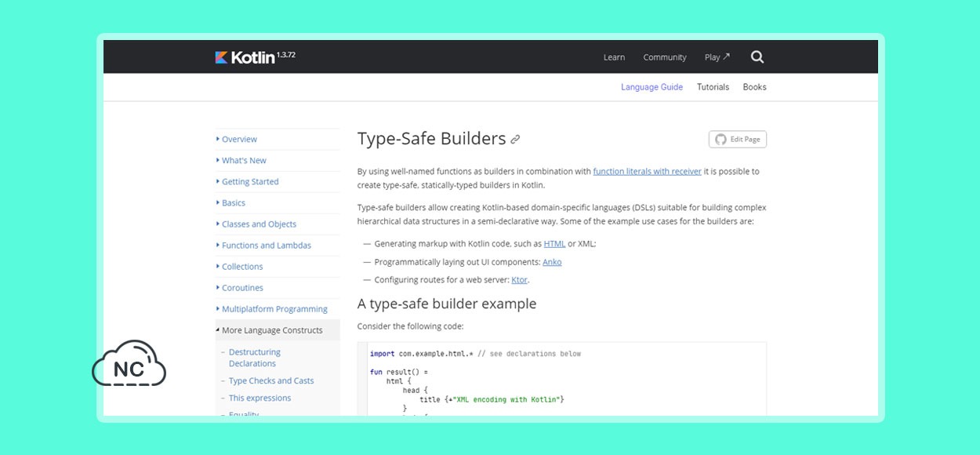The image size is (980, 455).
Task: Expand Classes and Objects section
Action: [x=278, y=224]
